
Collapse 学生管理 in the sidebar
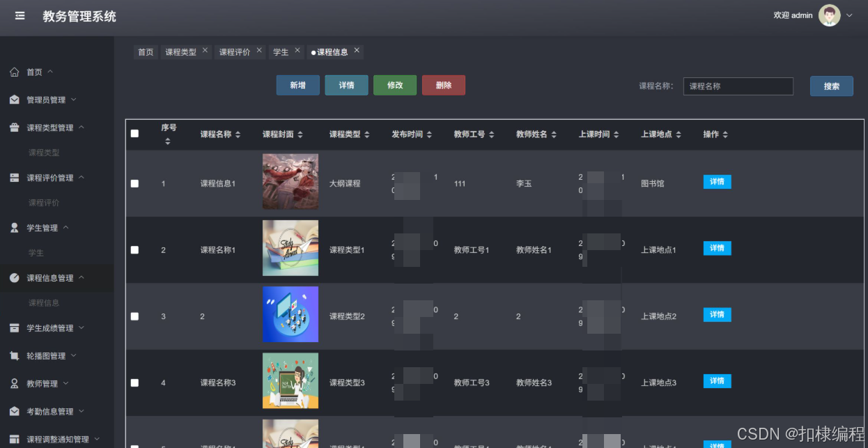(x=65, y=228)
